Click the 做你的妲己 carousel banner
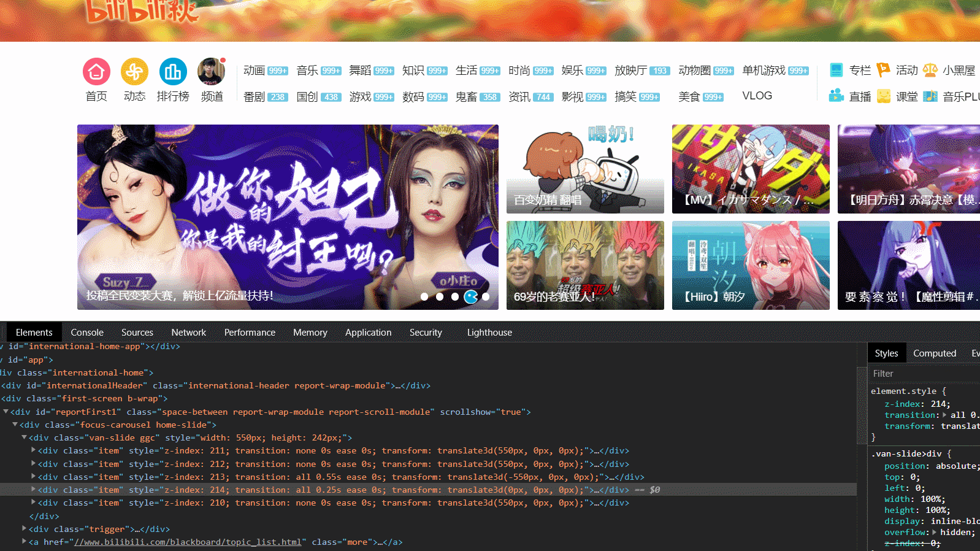The height and width of the screenshot is (551, 980). click(x=288, y=217)
